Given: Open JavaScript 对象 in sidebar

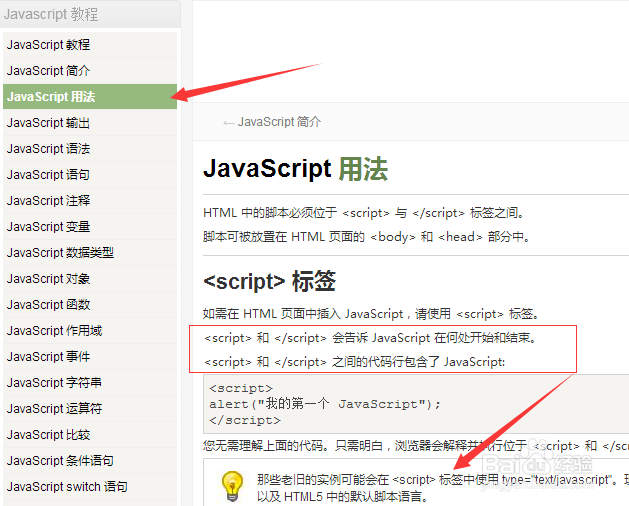Looking at the screenshot, I should click(x=90, y=279).
